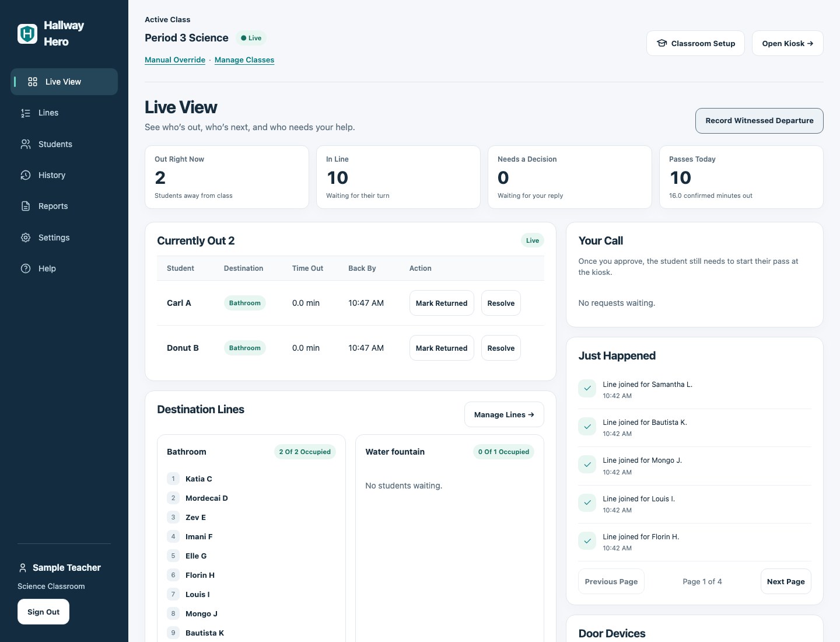Click the Lines list icon in sidebar
840x642 pixels.
click(x=26, y=113)
